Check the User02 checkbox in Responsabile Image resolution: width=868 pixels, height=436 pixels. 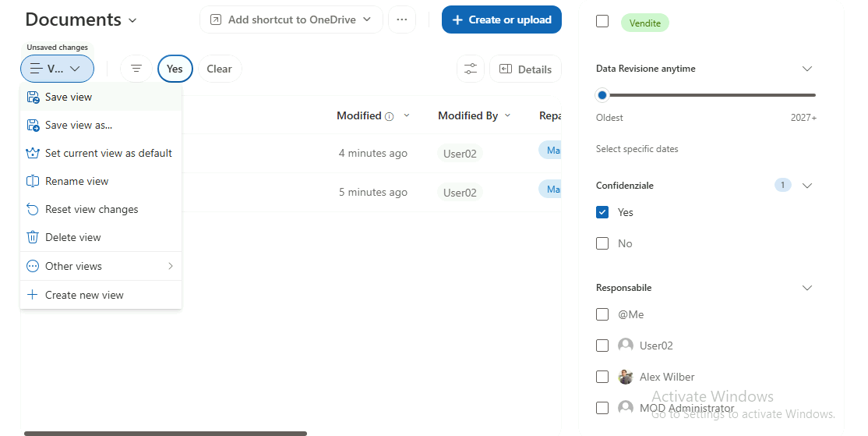click(x=602, y=346)
